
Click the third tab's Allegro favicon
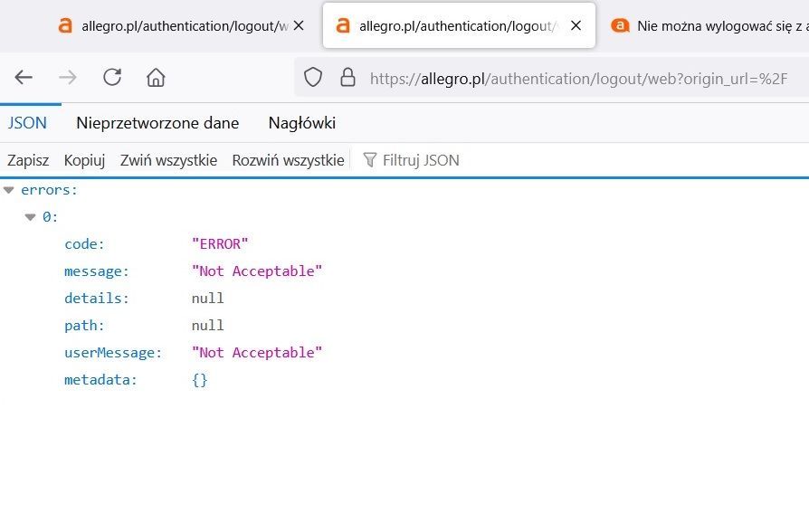(620, 25)
